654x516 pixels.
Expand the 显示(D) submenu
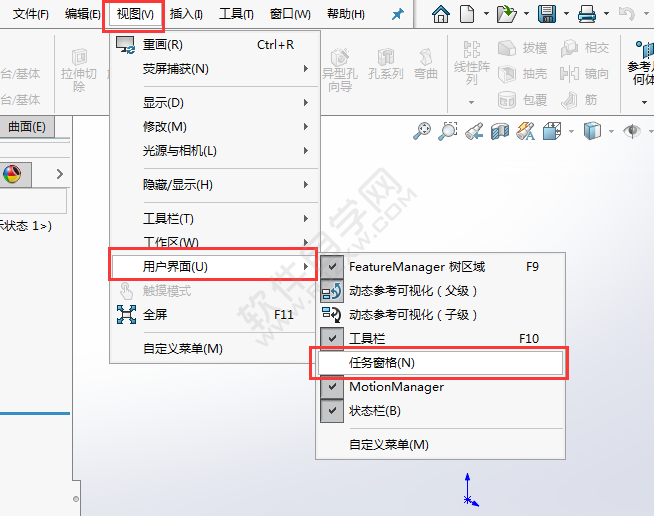(x=214, y=102)
